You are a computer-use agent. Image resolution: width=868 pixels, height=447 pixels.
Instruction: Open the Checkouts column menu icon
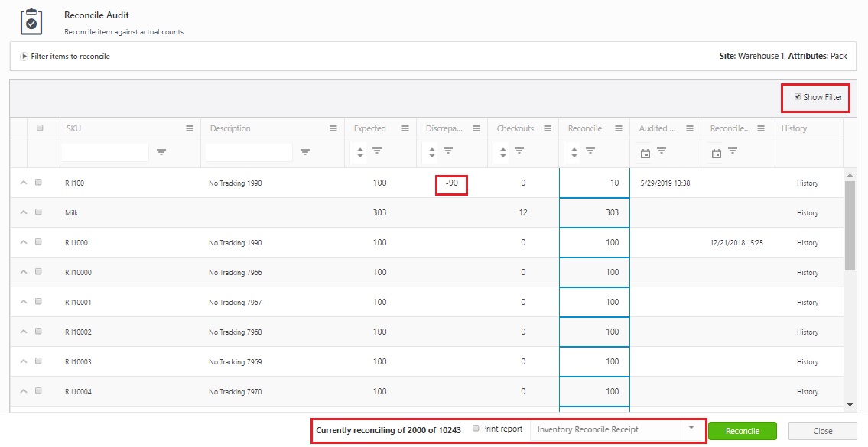coord(548,128)
